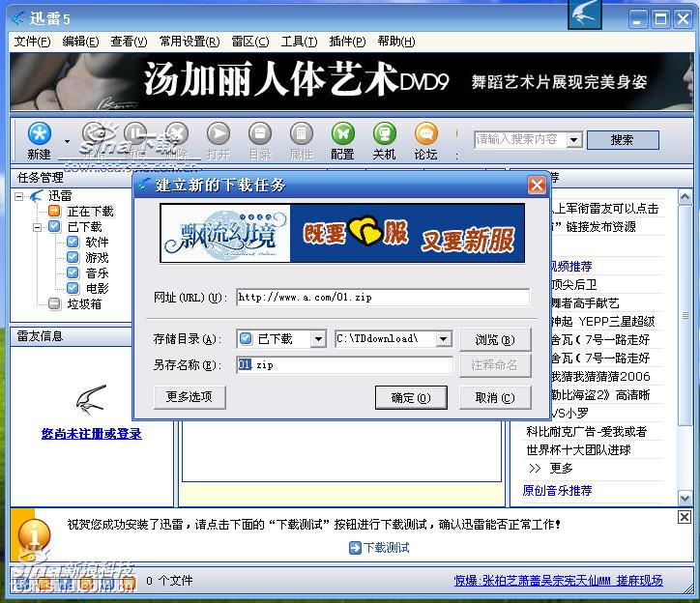
Task: Collapse the 已下载 tree node
Action: [37, 227]
